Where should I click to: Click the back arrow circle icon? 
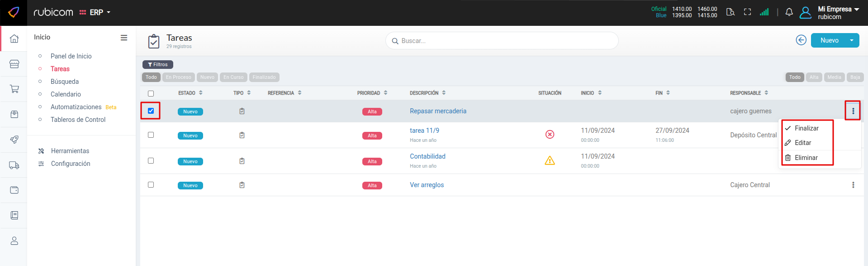(801, 40)
